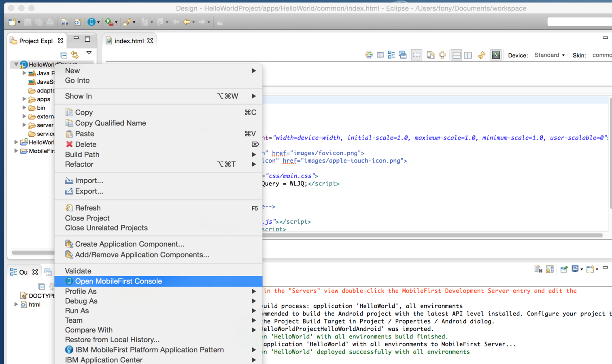Screen dimensions: 612x364
Task: Open the Device Standard dropdown
Action: (549, 55)
